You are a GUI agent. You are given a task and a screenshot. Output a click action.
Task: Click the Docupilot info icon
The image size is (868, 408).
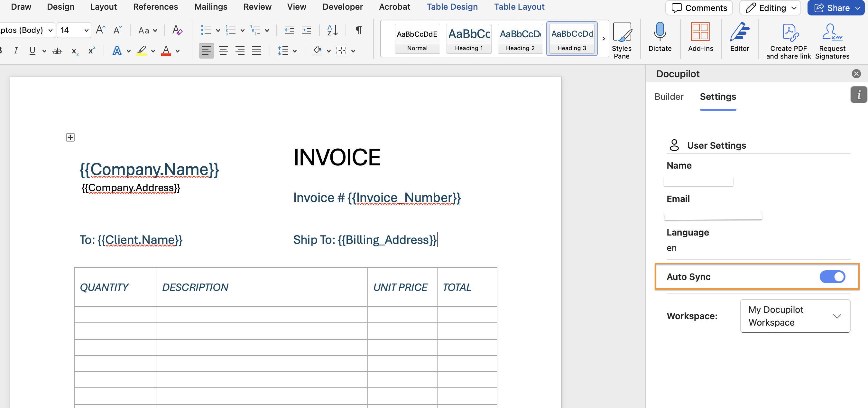[859, 95]
